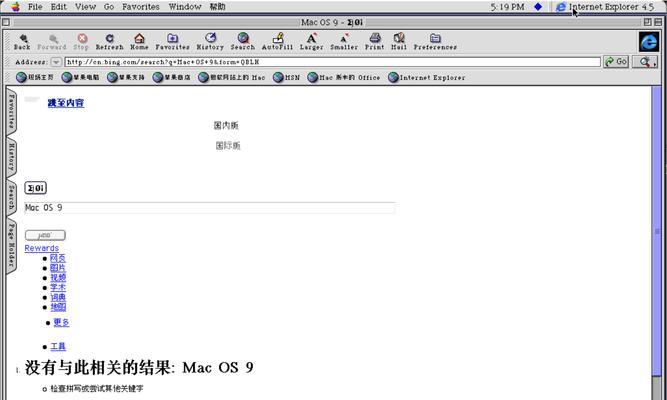This screenshot has height=400, width=667.
Task: Go to the Home page
Action: pos(139,42)
